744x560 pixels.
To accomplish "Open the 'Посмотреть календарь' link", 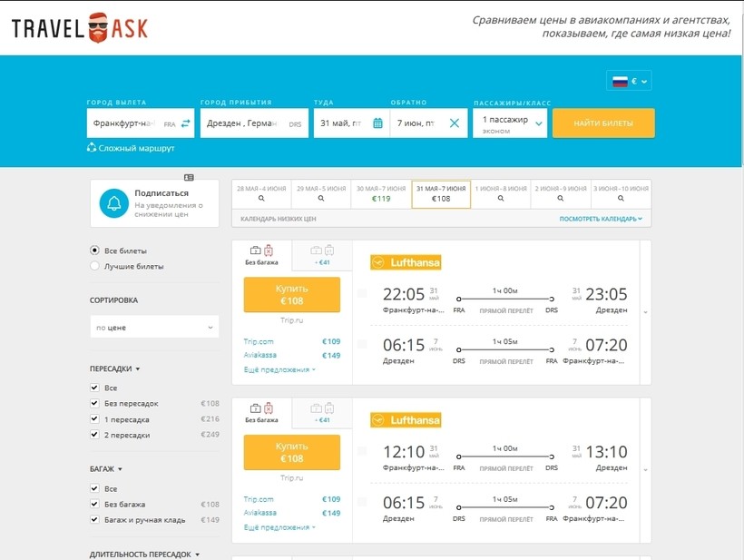I will click(601, 219).
